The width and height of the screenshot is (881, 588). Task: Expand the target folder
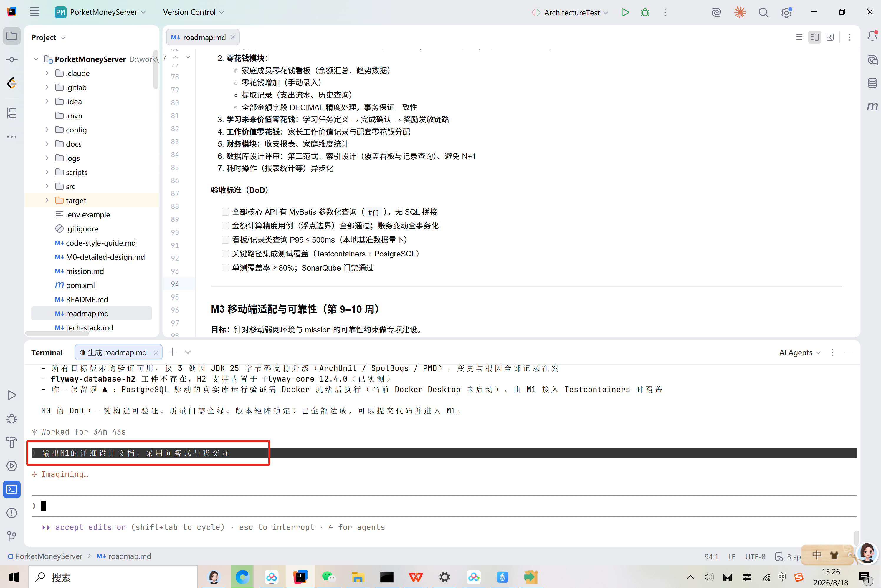[47, 200]
